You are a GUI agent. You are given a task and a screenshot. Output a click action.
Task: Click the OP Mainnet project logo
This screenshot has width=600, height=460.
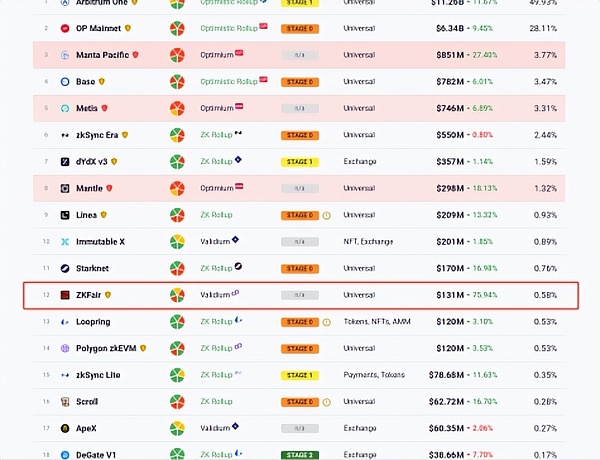point(65,28)
